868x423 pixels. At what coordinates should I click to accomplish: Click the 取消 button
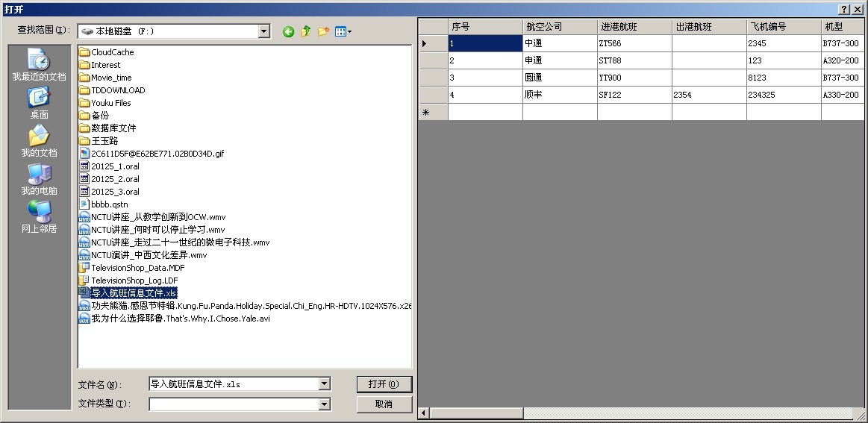pyautogui.click(x=384, y=404)
